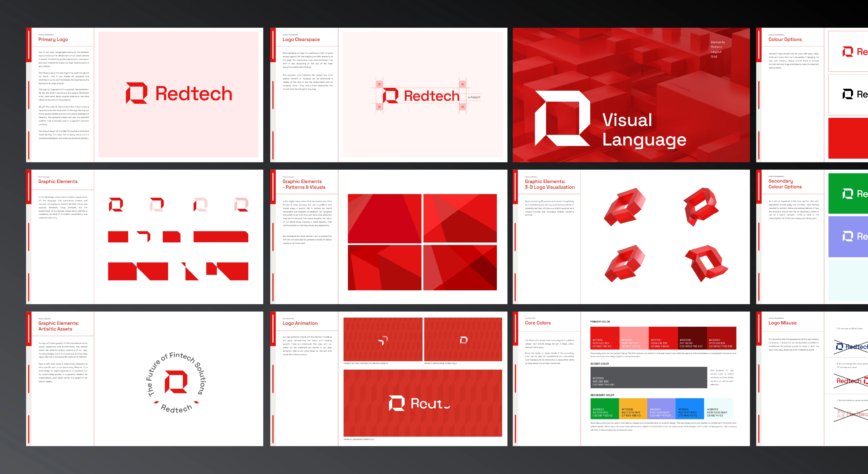Click the 'ACCENT COLOR' section label

[x=599, y=364]
